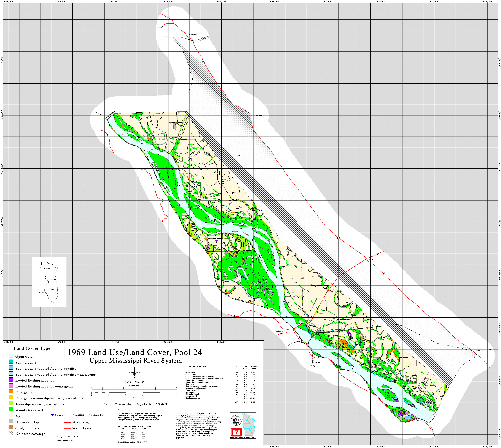Click the Open water legend swatch
The width and height of the screenshot is (501, 448).
point(11,356)
